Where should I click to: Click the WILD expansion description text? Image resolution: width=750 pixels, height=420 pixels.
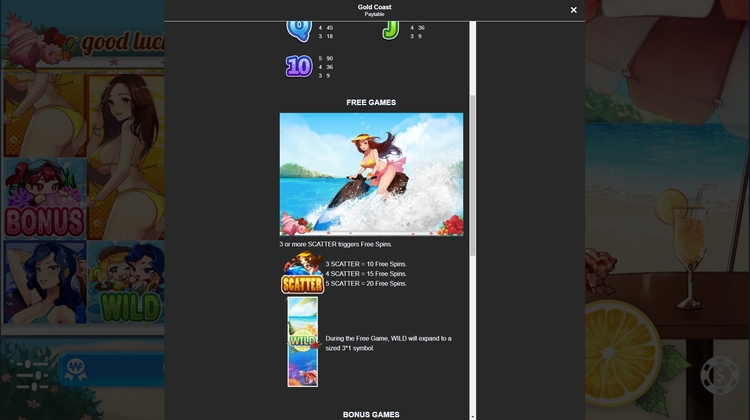[x=388, y=343]
